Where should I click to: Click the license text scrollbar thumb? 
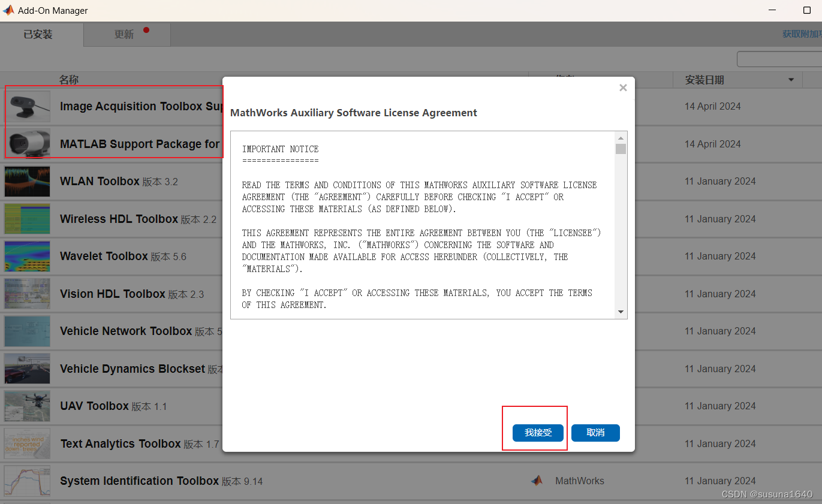tap(621, 149)
